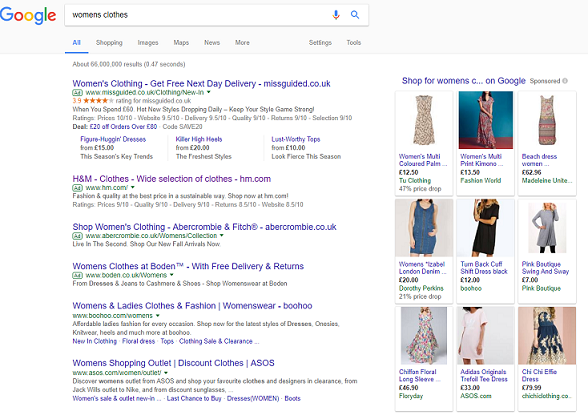
Task: Open the boohoo Womenswear result
Action: point(192,306)
